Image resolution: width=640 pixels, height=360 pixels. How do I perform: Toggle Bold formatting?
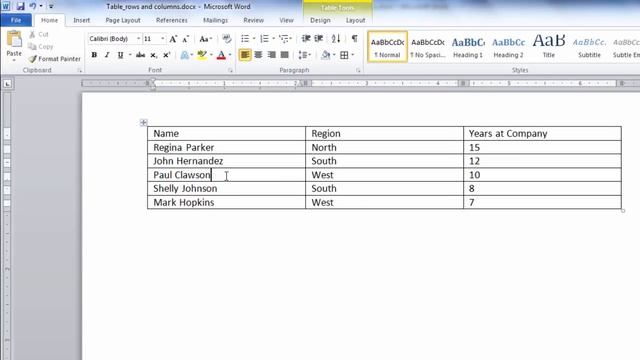pyautogui.click(x=94, y=55)
